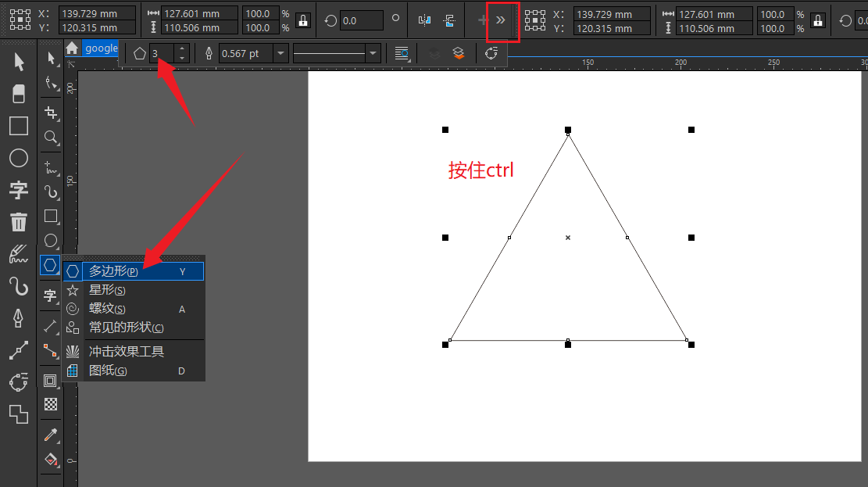Screen dimensions: 868x487
Task: Choose 图纸(G) graph paper from flyout
Action: tap(134, 370)
